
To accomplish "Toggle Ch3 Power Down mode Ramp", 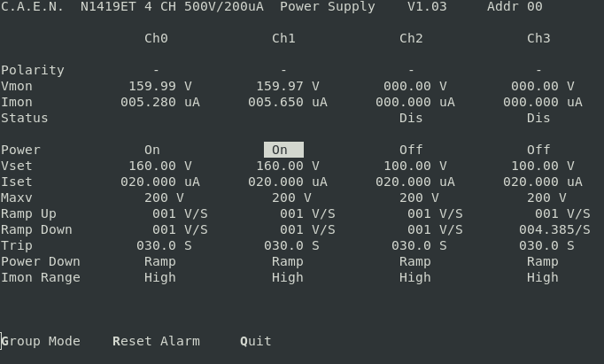I will pos(543,262).
